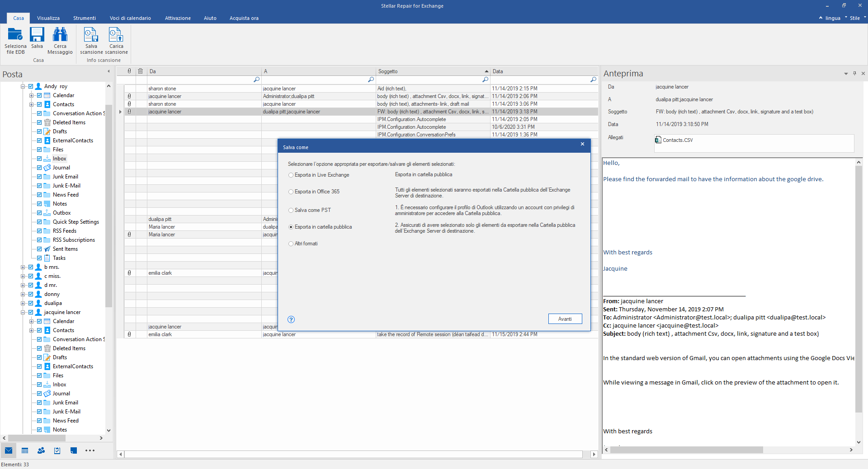Select Altri formati radio option

coord(291,244)
